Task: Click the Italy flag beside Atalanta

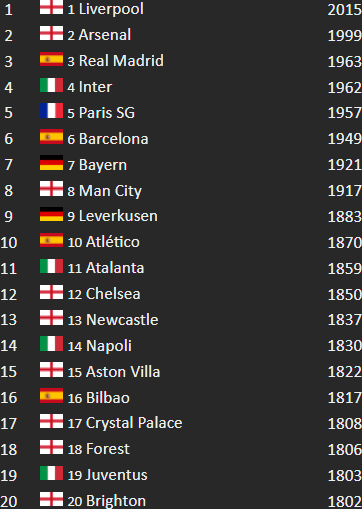Action: coord(51,266)
